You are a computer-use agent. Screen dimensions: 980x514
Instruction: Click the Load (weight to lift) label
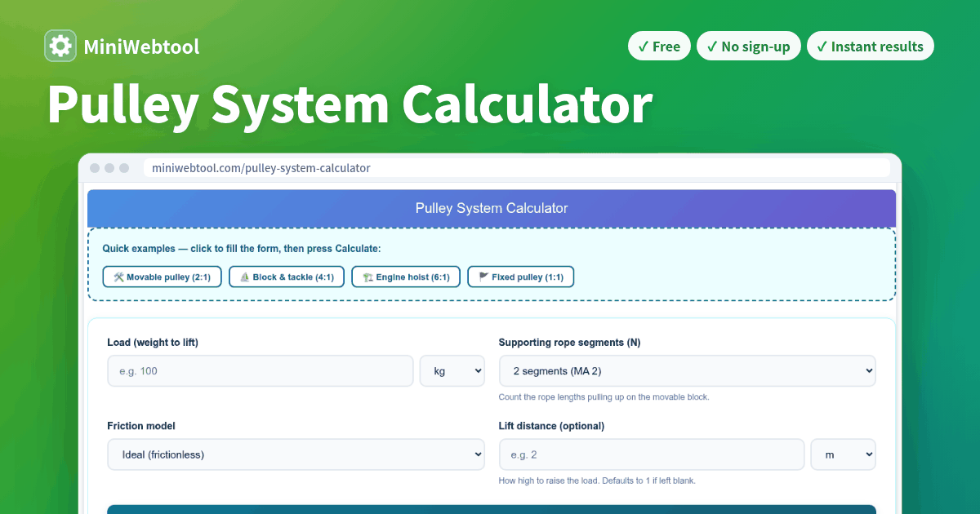[153, 343]
